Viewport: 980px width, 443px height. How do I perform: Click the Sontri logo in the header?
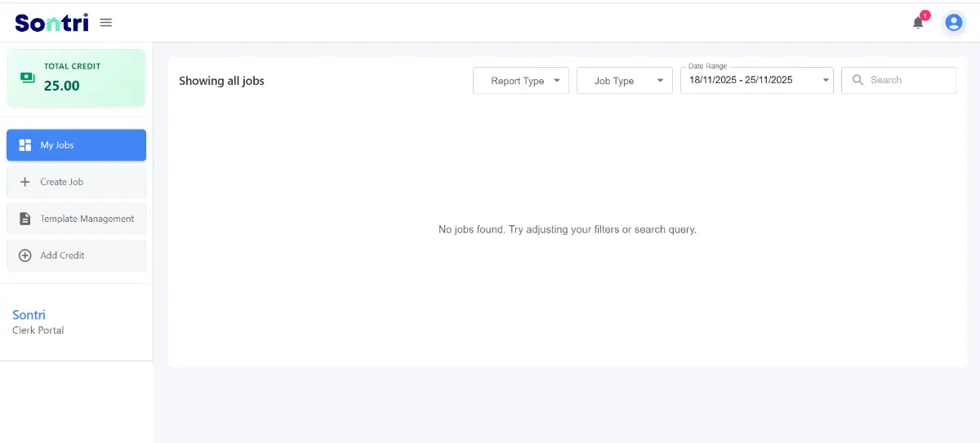pyautogui.click(x=51, y=23)
